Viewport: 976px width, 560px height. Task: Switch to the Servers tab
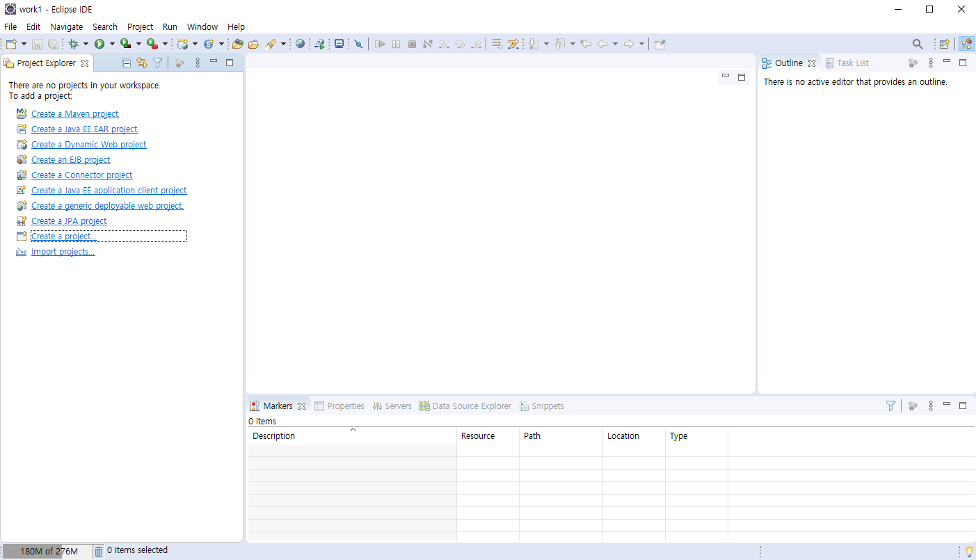click(x=392, y=406)
